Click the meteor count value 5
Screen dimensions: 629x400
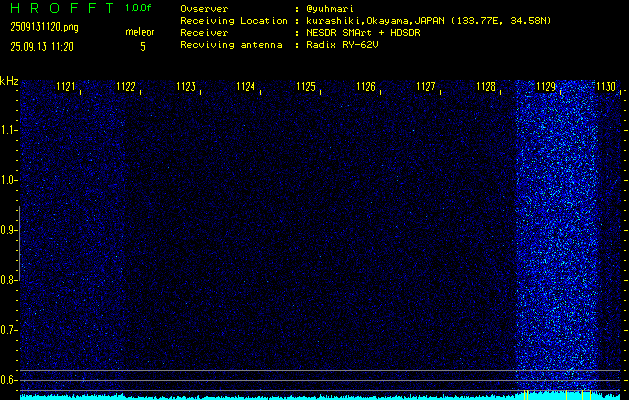click(x=143, y=47)
